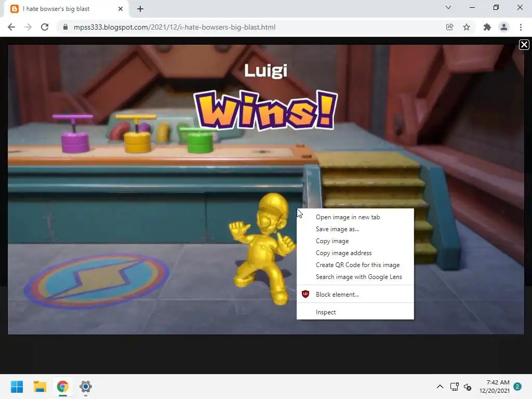
Task: Close the 'I hate bowser's big blast' tab
Action: pos(121,9)
